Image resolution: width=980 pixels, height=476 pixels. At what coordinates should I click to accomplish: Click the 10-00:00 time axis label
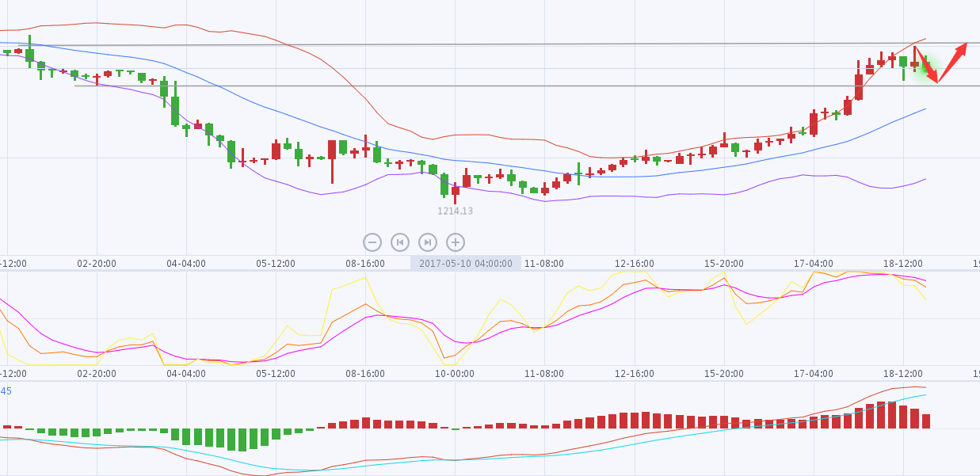pyautogui.click(x=455, y=374)
